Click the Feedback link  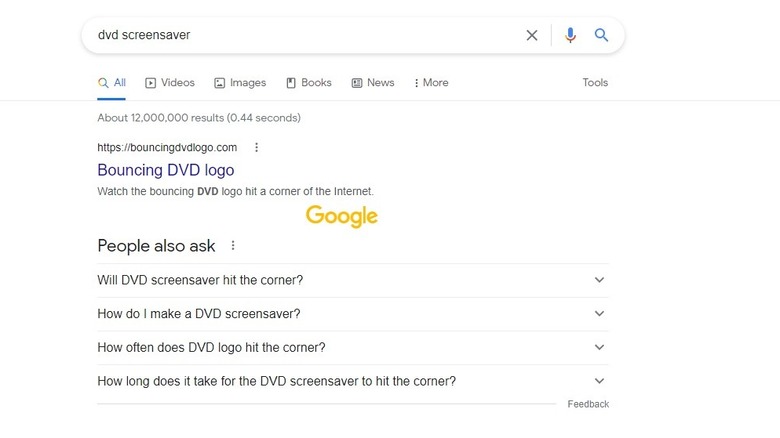pyautogui.click(x=588, y=404)
